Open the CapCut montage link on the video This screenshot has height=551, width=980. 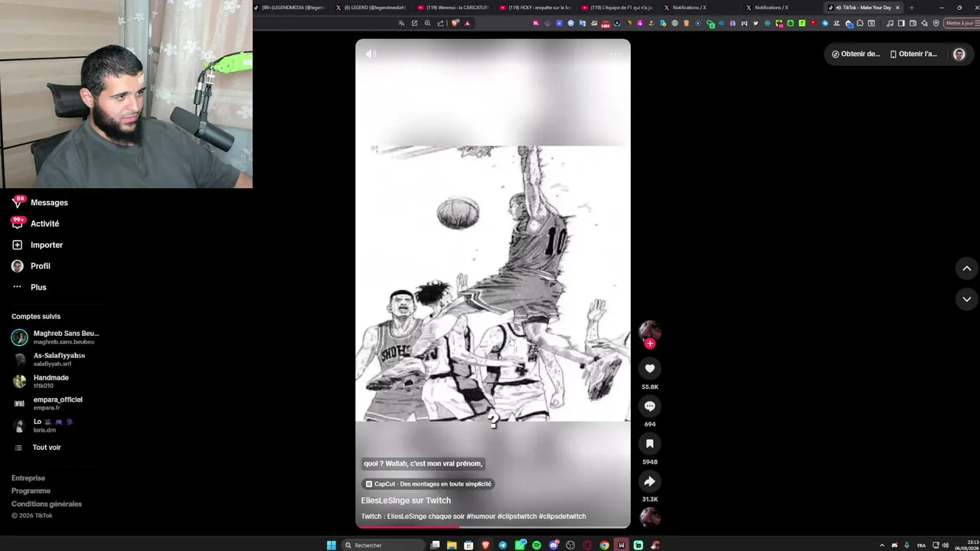point(428,484)
